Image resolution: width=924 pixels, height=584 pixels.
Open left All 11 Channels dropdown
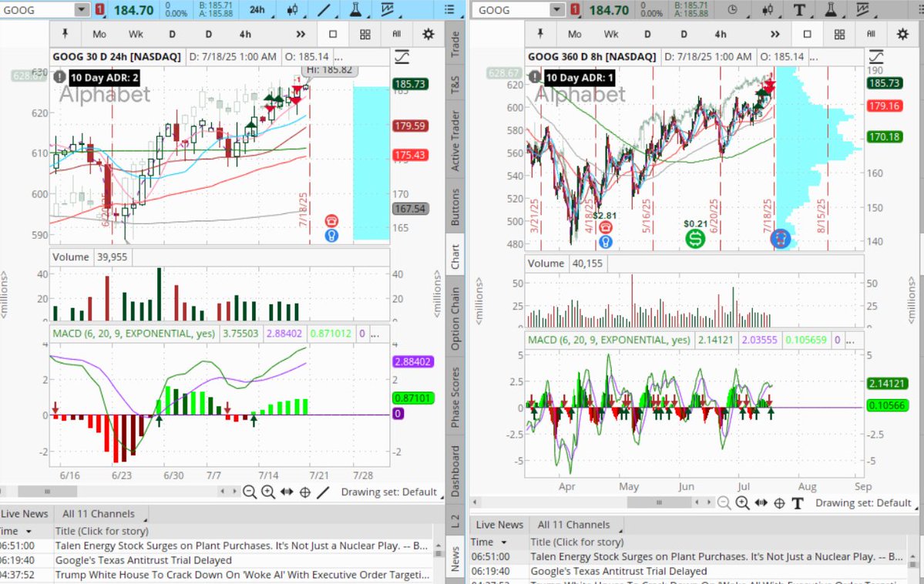(100, 514)
